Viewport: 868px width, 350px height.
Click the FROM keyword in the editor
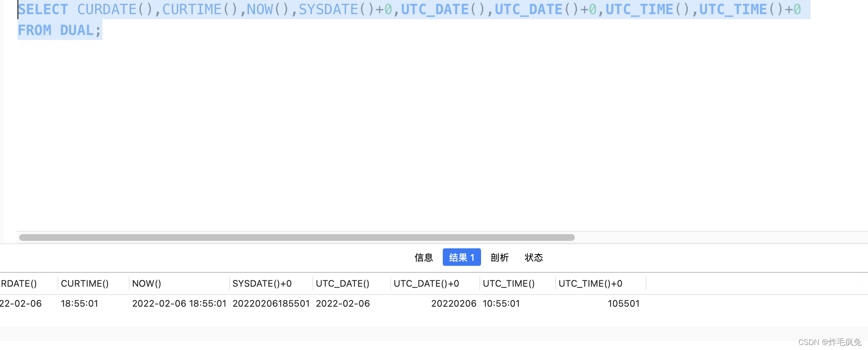pyautogui.click(x=35, y=30)
